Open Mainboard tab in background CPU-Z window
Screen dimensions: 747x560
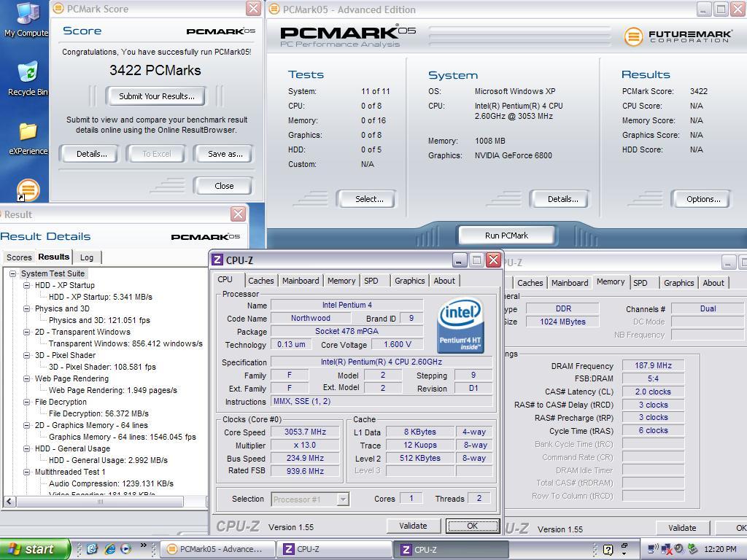pos(570,282)
